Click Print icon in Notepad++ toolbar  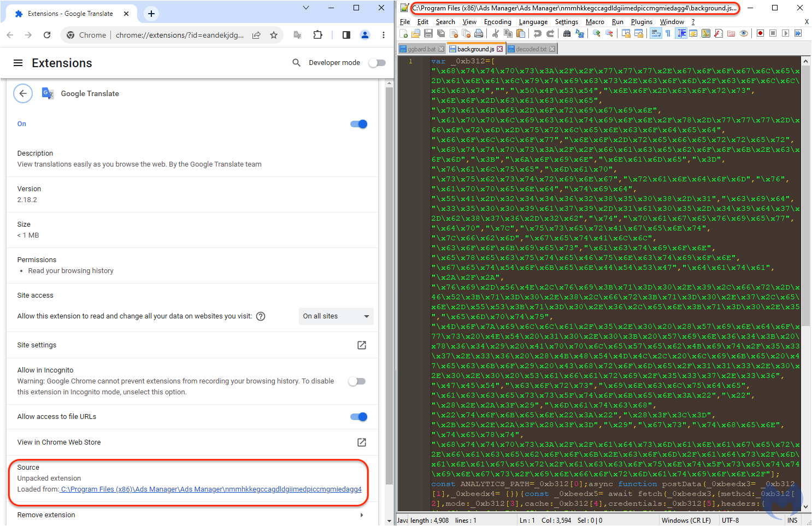[x=479, y=33]
